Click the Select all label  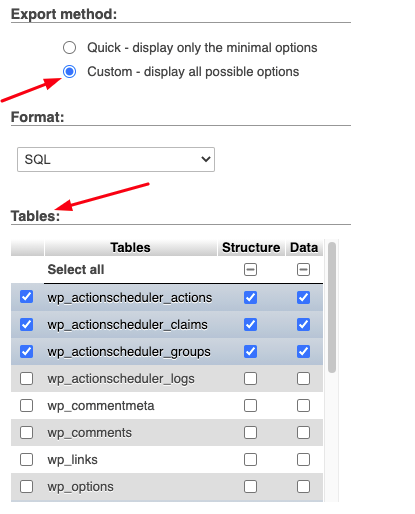coord(76,269)
